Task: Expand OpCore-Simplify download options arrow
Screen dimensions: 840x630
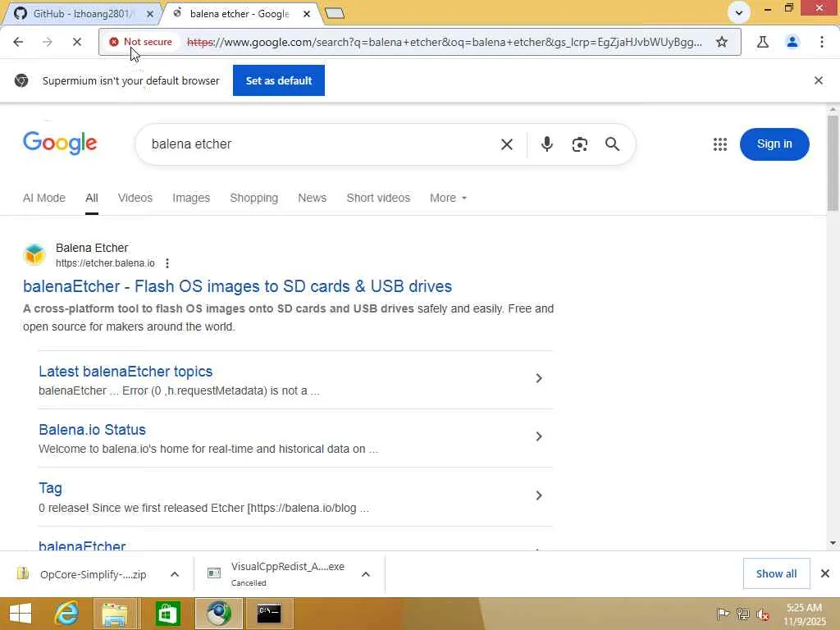Action: pyautogui.click(x=175, y=574)
